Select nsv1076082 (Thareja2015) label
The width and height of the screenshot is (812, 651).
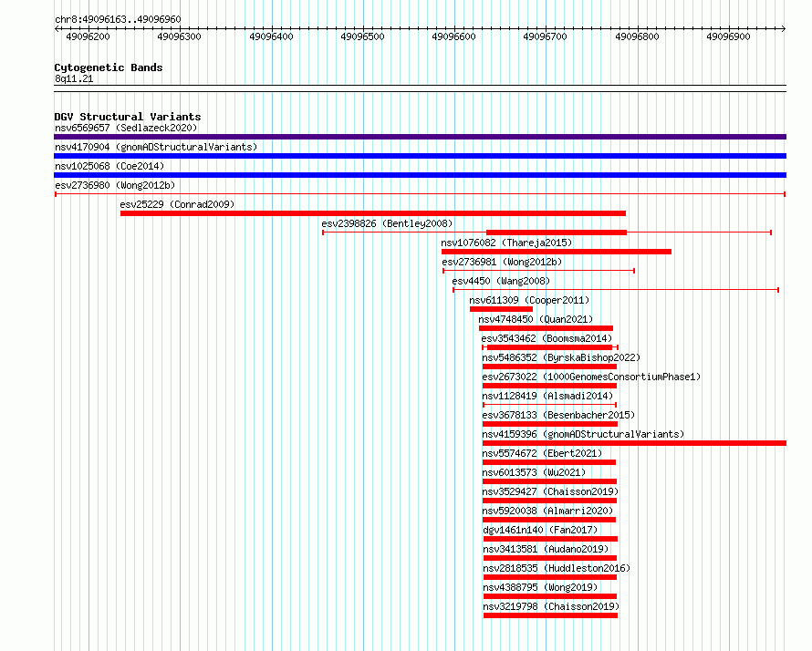coord(506,243)
